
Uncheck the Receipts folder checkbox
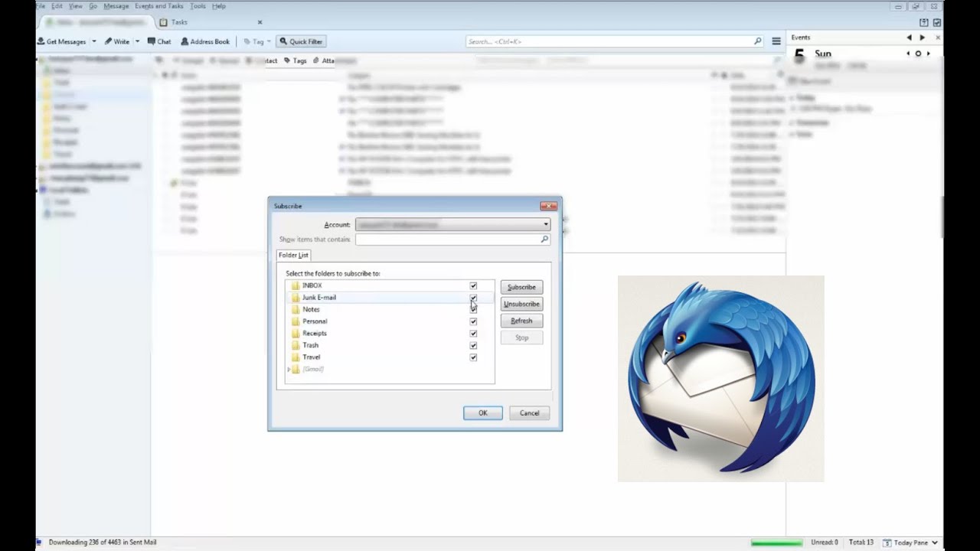tap(473, 334)
